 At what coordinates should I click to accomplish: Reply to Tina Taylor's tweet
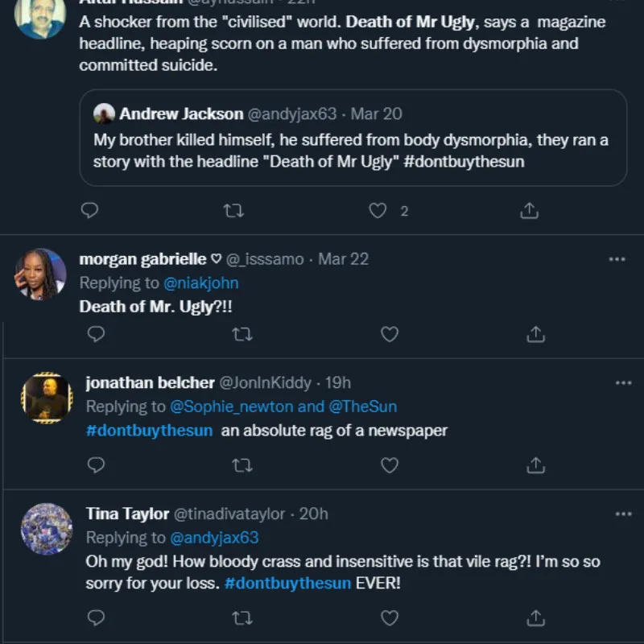pos(96,617)
